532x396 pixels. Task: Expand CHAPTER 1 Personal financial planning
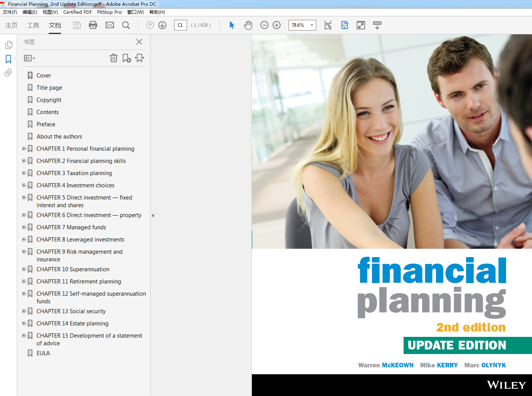[24, 148]
